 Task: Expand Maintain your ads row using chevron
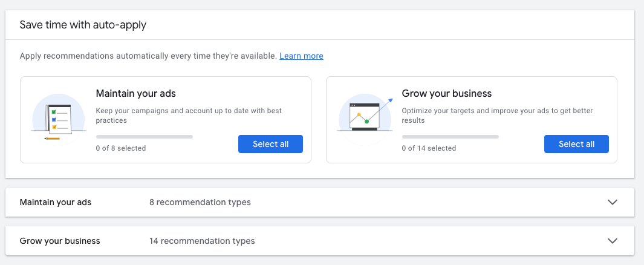click(613, 202)
